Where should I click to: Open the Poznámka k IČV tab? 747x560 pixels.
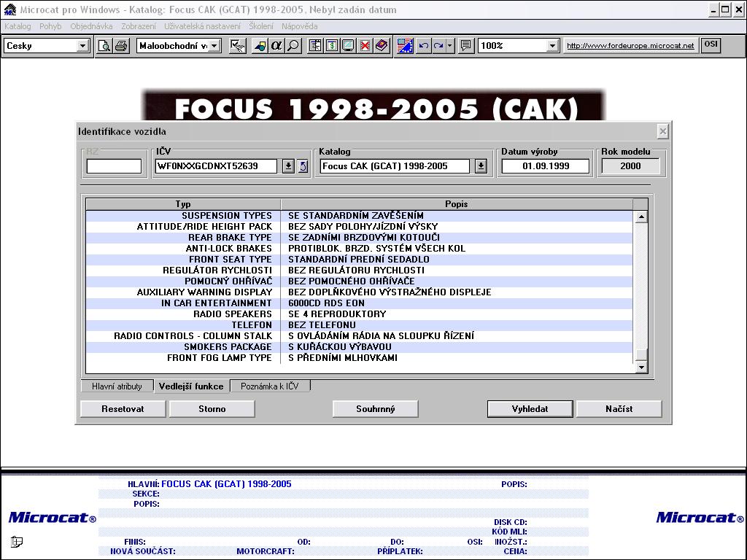[270, 386]
